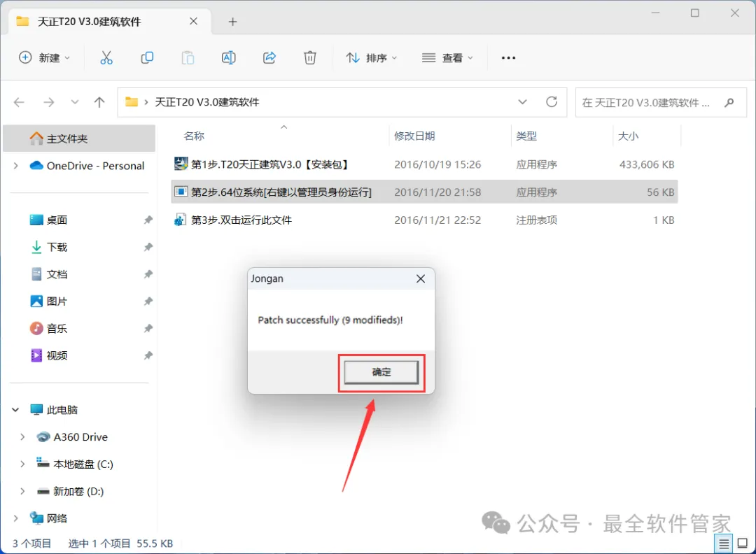
Task: Select file 第2步.64位系统[右键以管理员身份运行]
Action: (x=424, y=192)
